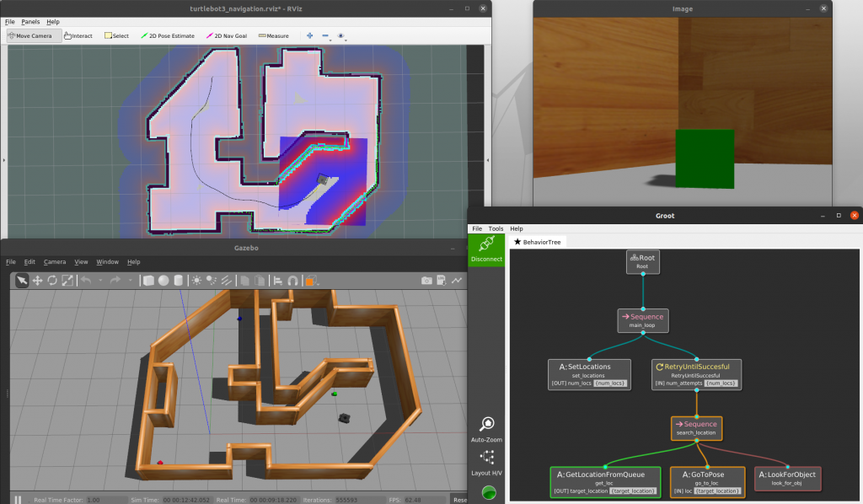Viewport: 863px width, 504px height.
Task: Toggle Layout H/V in Groot
Action: coord(487,458)
